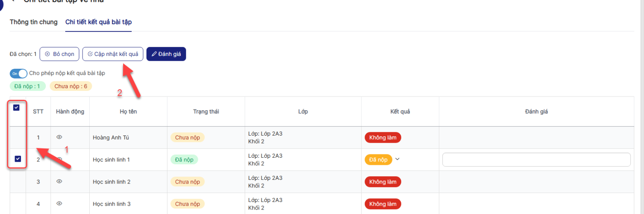Click the orange Chưa nộp : 6 badge

coord(71,86)
